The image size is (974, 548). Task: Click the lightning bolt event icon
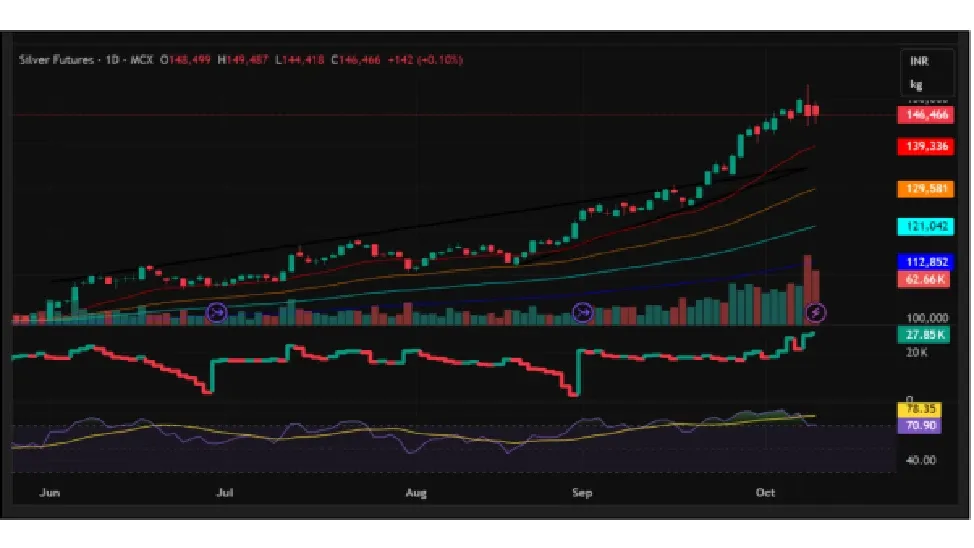[816, 313]
